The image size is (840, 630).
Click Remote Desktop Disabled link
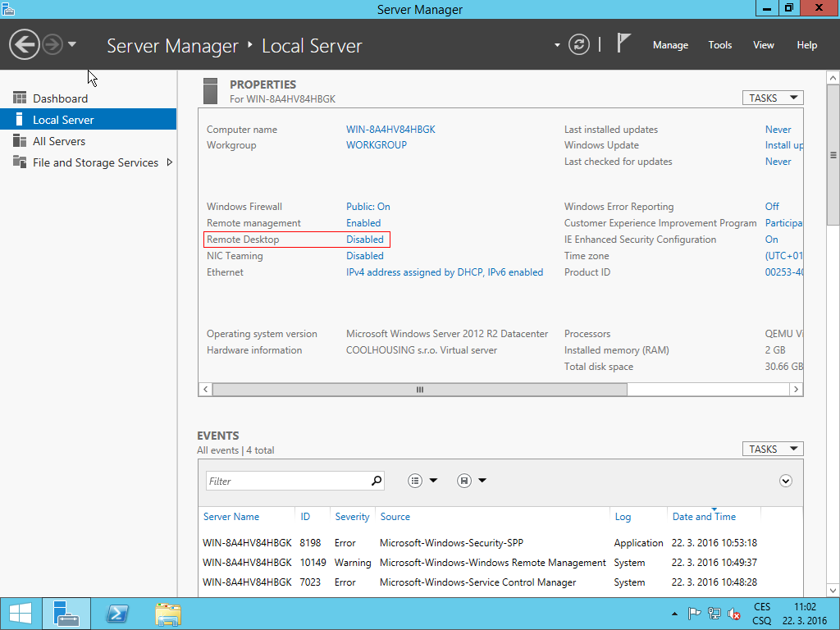[365, 240]
